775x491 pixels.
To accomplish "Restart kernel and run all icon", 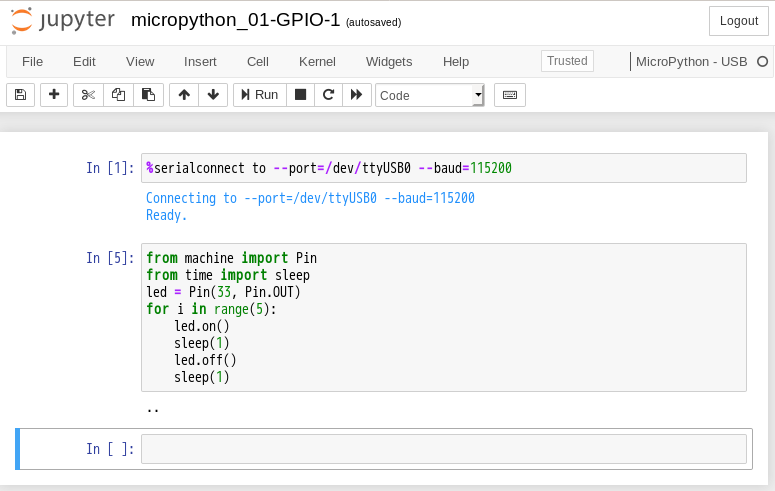I will coord(355,95).
